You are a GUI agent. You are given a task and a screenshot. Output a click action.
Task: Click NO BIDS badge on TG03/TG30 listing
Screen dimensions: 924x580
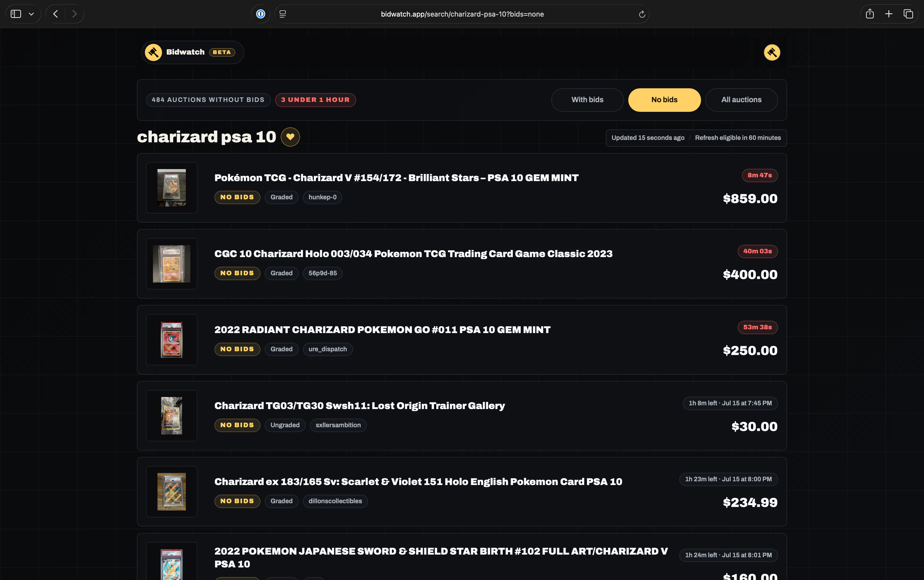coord(237,425)
